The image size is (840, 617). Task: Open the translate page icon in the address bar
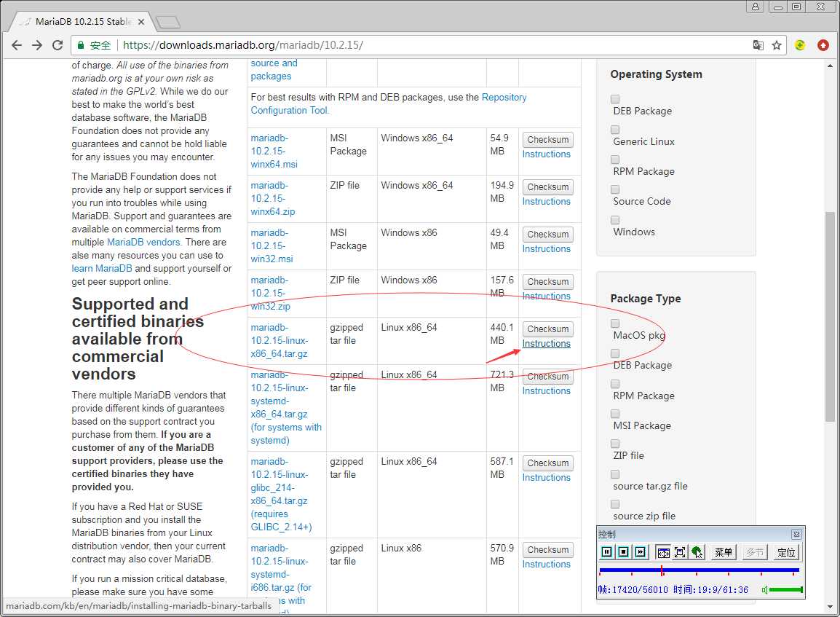point(758,45)
